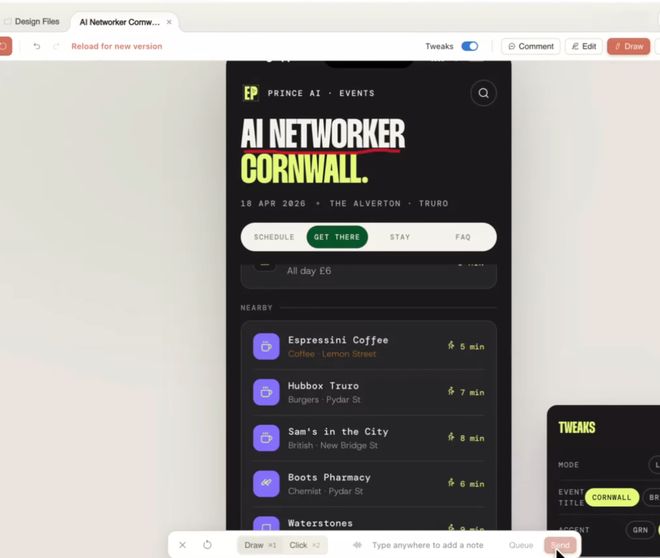Image resolution: width=660 pixels, height=558 pixels.
Task: Toggle the Tweaks switch off
Action: tap(470, 46)
